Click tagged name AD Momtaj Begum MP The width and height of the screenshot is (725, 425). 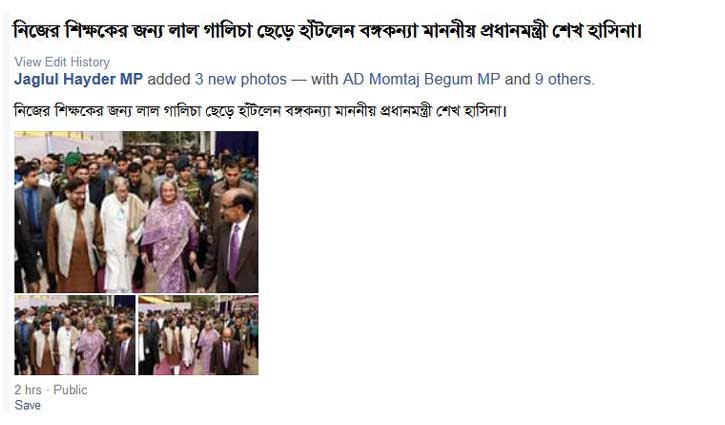[421, 79]
